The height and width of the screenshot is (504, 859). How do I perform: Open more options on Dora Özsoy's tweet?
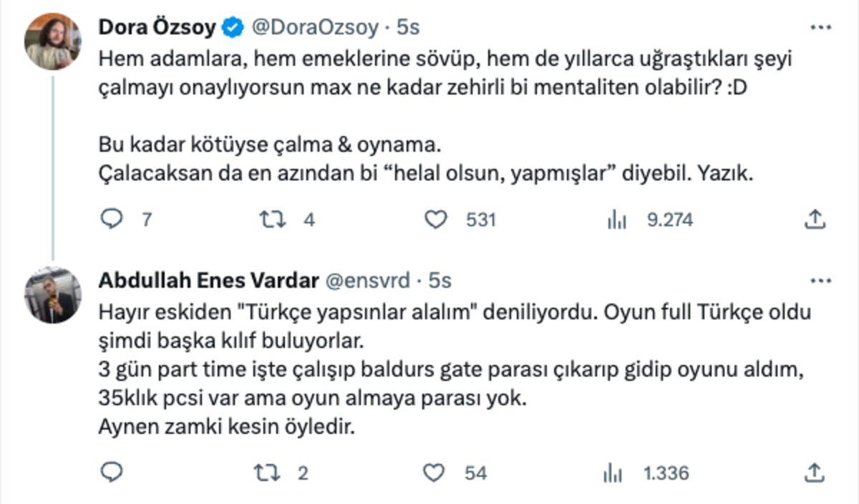[x=820, y=26]
